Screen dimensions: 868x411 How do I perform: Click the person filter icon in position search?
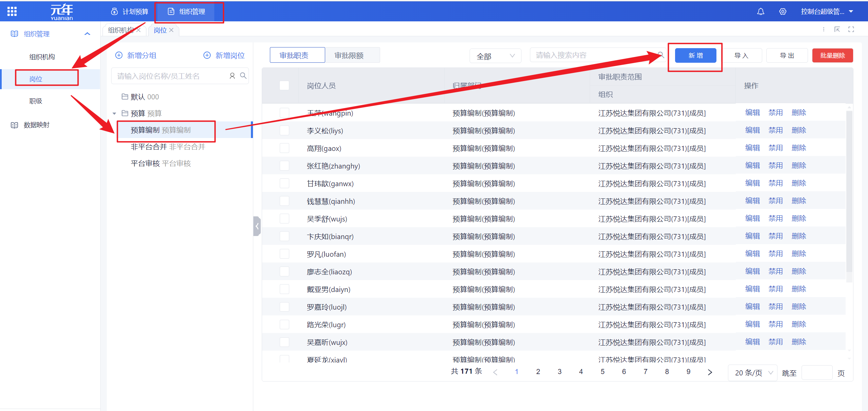[232, 76]
